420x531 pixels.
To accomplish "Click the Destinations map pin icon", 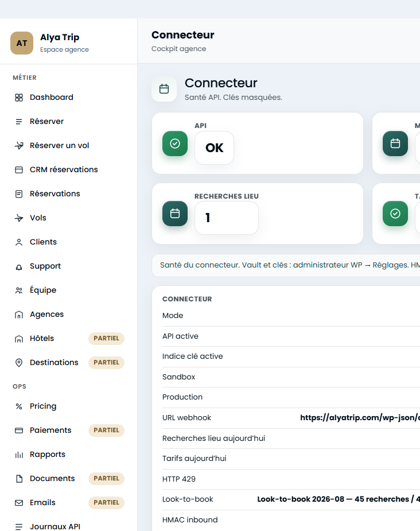I will click(19, 363).
